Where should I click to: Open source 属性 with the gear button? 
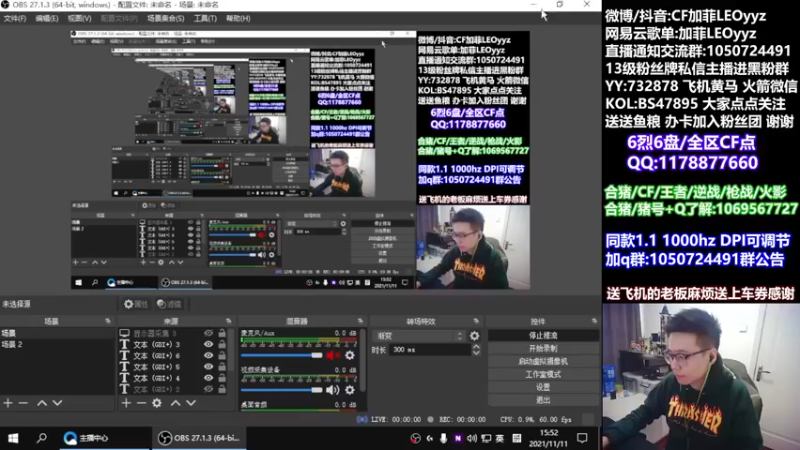(136, 304)
